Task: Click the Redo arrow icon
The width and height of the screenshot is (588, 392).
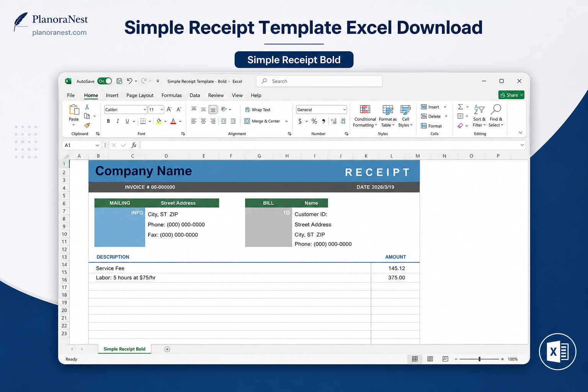Action: pos(144,81)
